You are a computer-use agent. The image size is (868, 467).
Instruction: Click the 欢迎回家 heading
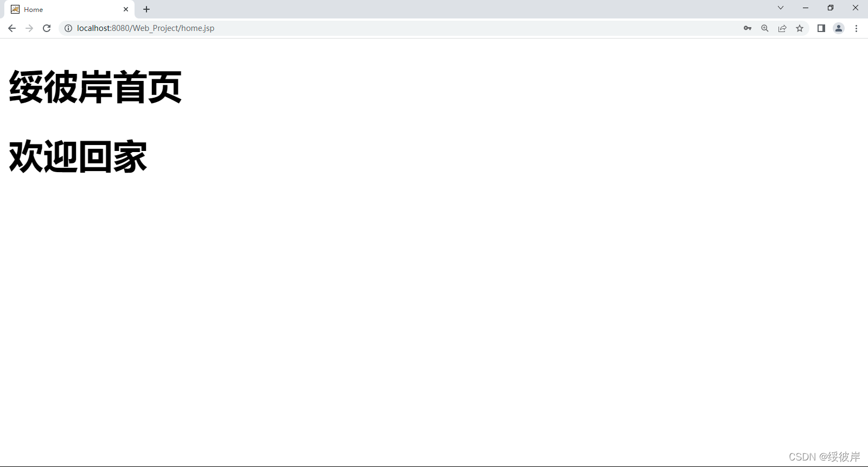pos(78,156)
